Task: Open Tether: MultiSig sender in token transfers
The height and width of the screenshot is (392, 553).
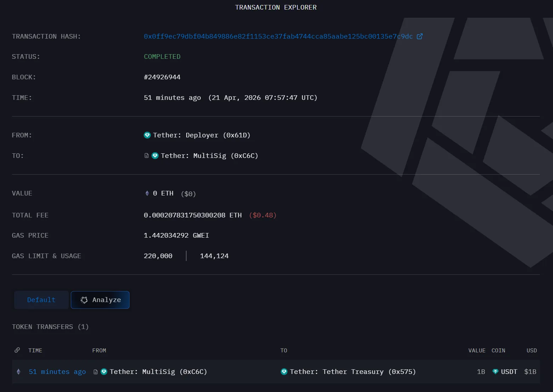Action: pyautogui.click(x=158, y=372)
